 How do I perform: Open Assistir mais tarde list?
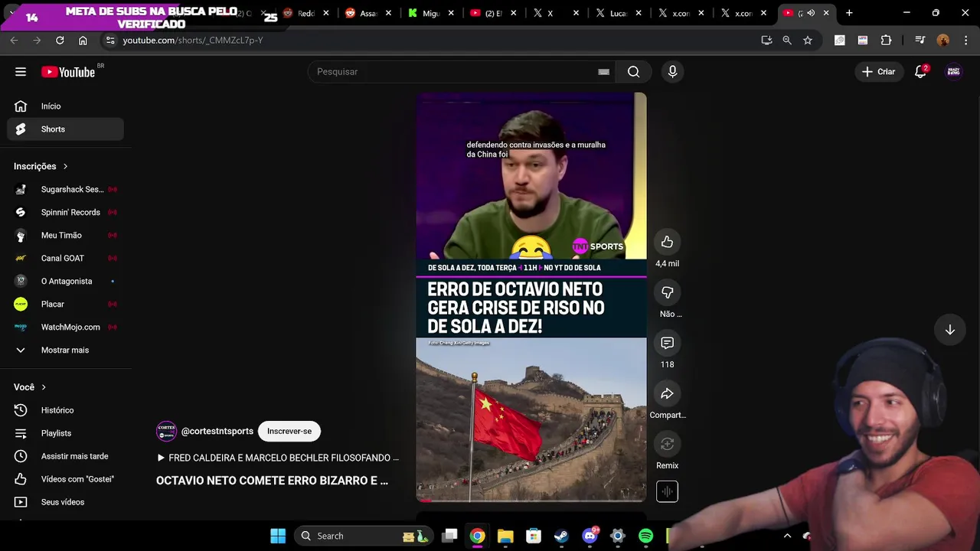pyautogui.click(x=65, y=456)
